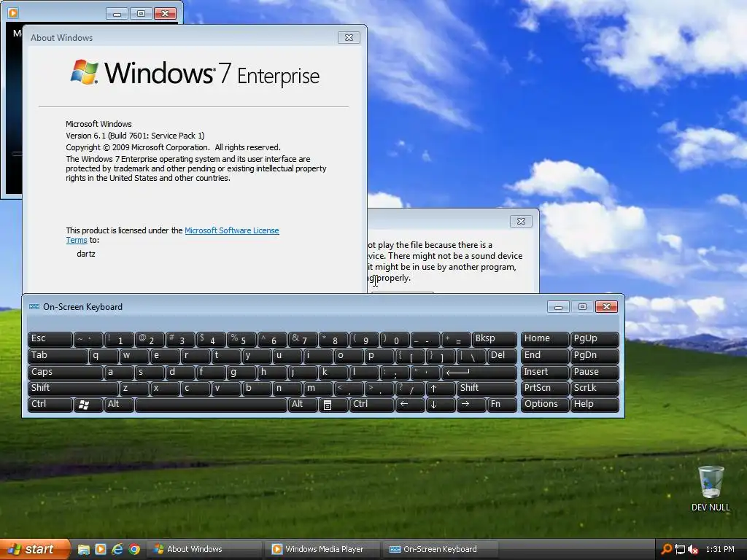Viewport: 747px width, 560px height.
Task: Tap the letter z key
Action: 134,389
